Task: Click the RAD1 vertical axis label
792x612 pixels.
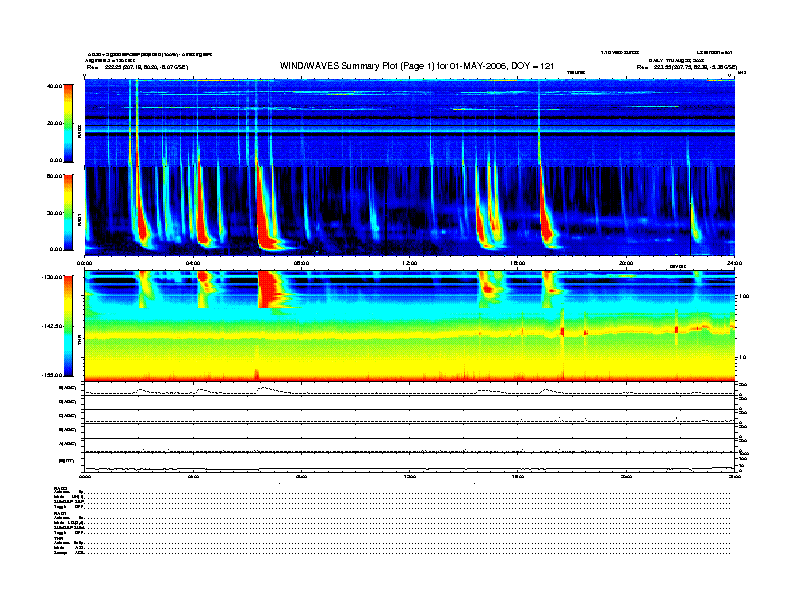Action: [x=79, y=219]
